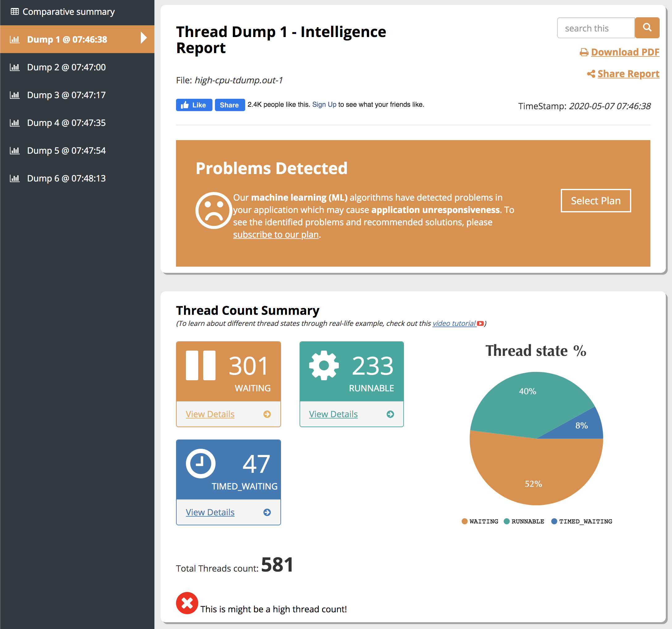
Task: Open Comparative summary in sidebar
Action: pos(68,12)
